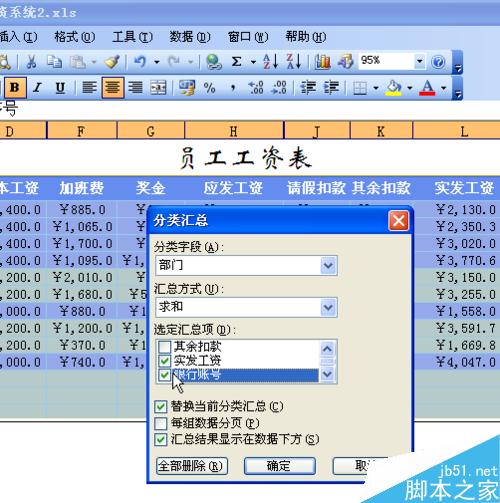Viewport: 500px width, 503px height.
Task: Select column F header
Action: point(82,131)
